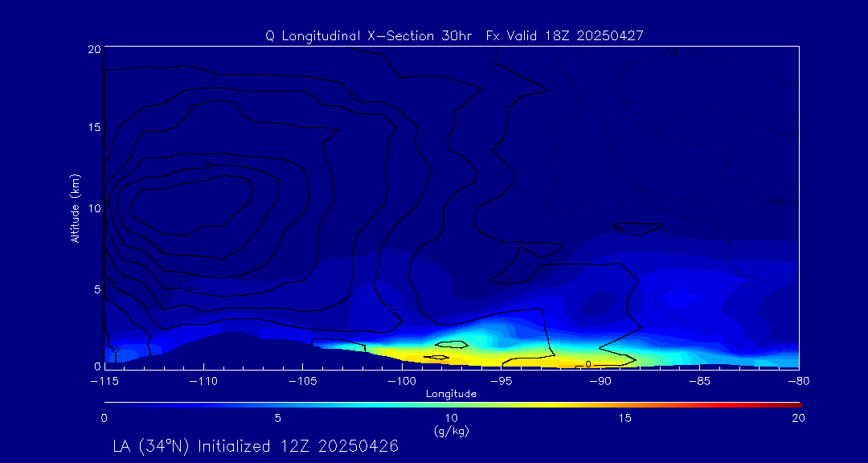
Task: Click the x-axis tick label "-100"
Action: coord(402,382)
